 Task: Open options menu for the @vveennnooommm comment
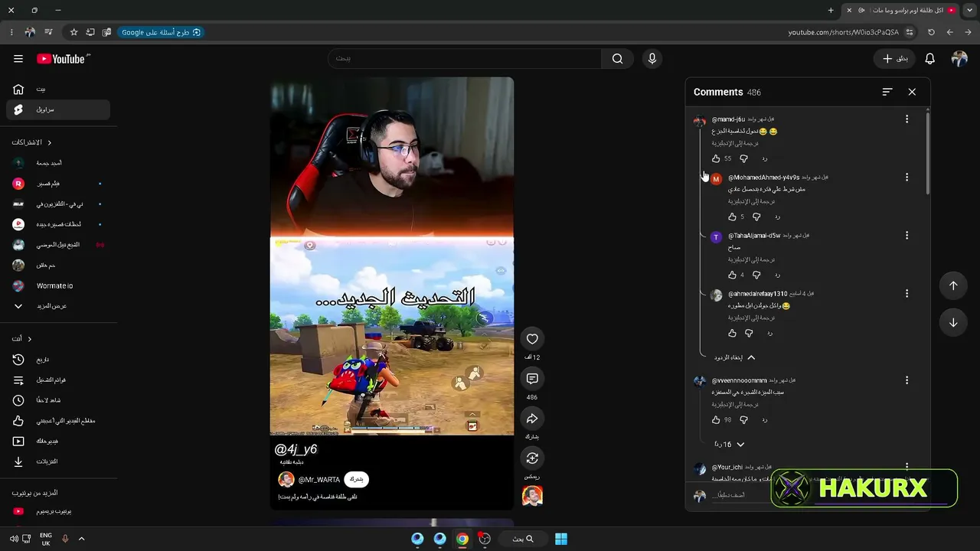pos(906,380)
